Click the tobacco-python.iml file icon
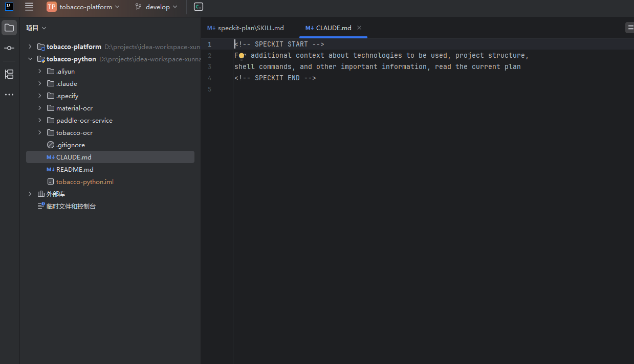This screenshot has width=634, height=364. (50, 181)
